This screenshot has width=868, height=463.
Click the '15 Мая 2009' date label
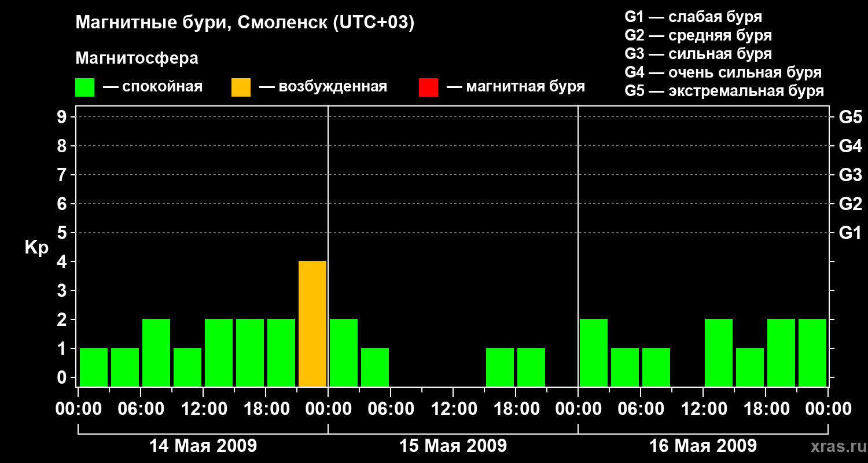tap(453, 446)
